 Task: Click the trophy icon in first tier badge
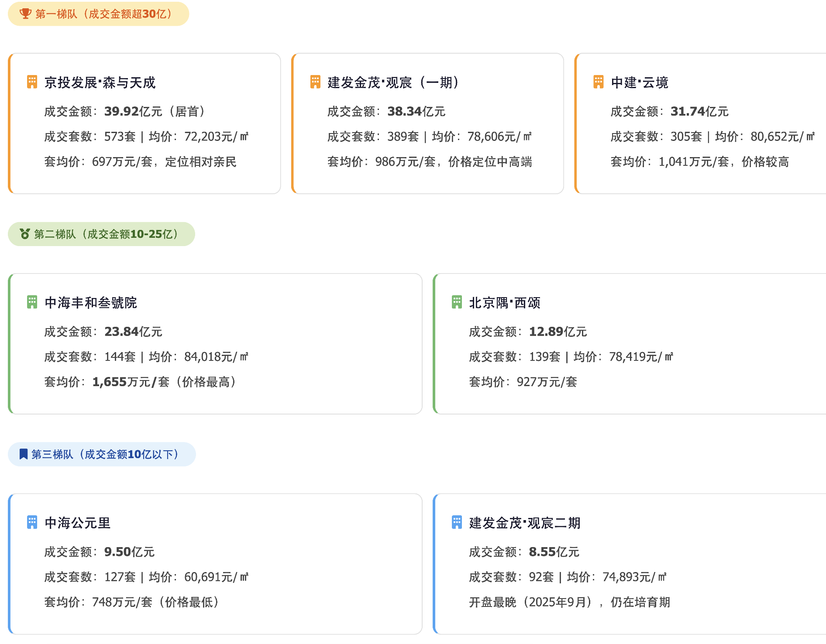(25, 14)
